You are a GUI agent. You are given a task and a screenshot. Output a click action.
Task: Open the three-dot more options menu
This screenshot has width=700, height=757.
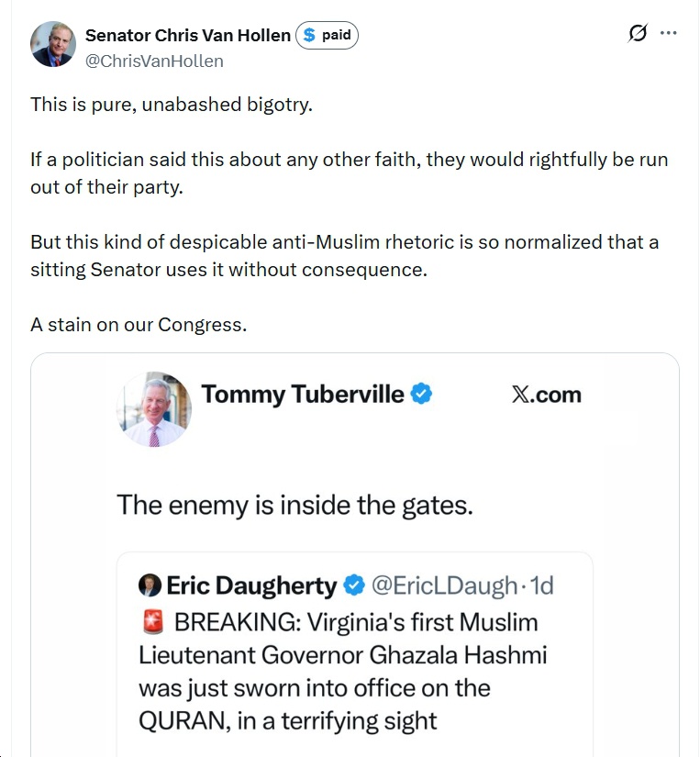[669, 34]
